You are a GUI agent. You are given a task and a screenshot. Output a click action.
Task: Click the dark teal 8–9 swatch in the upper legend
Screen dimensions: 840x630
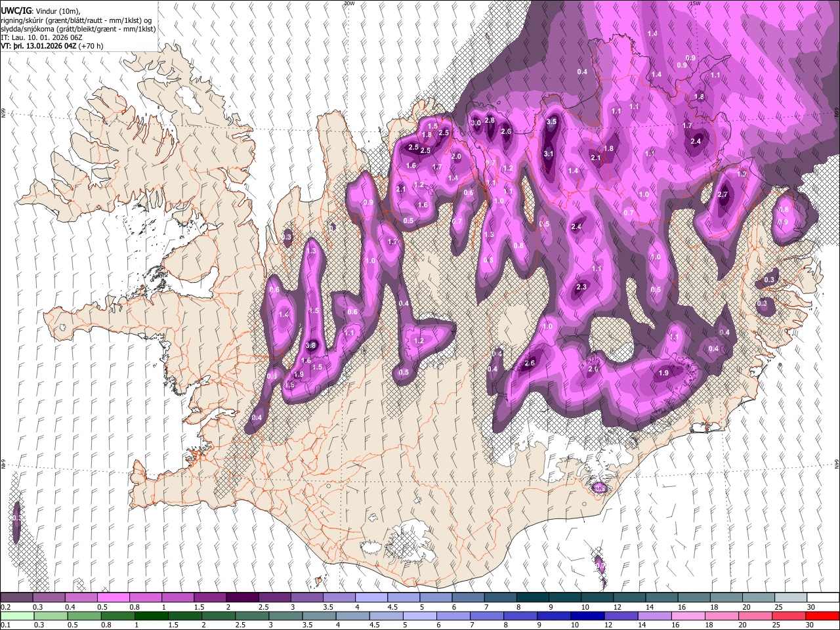click(x=532, y=598)
